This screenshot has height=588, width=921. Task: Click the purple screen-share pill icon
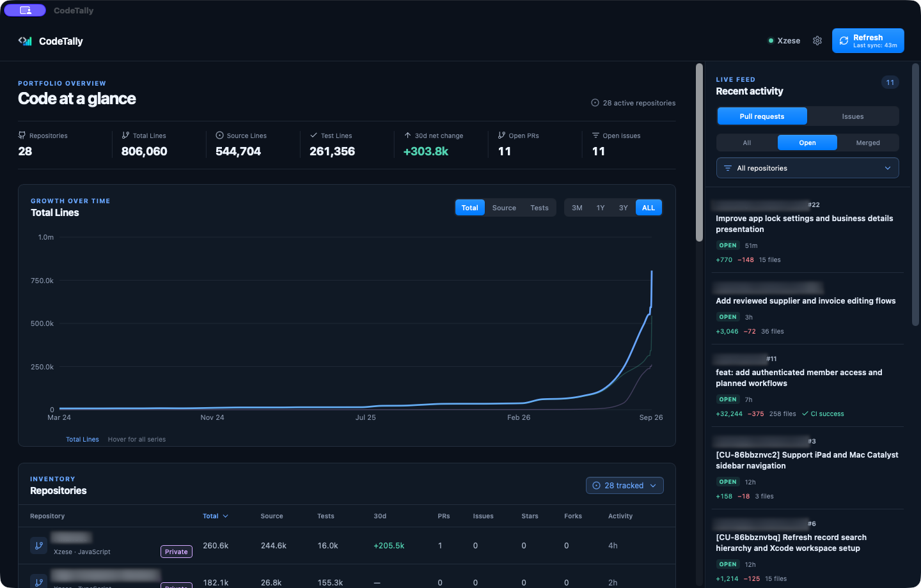click(x=25, y=10)
